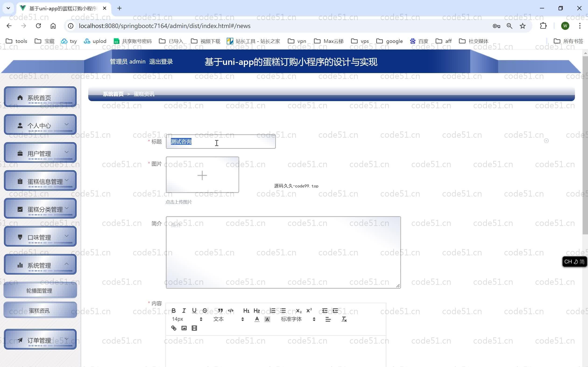Apply Heading 1 style
The image size is (588, 367).
click(246, 311)
